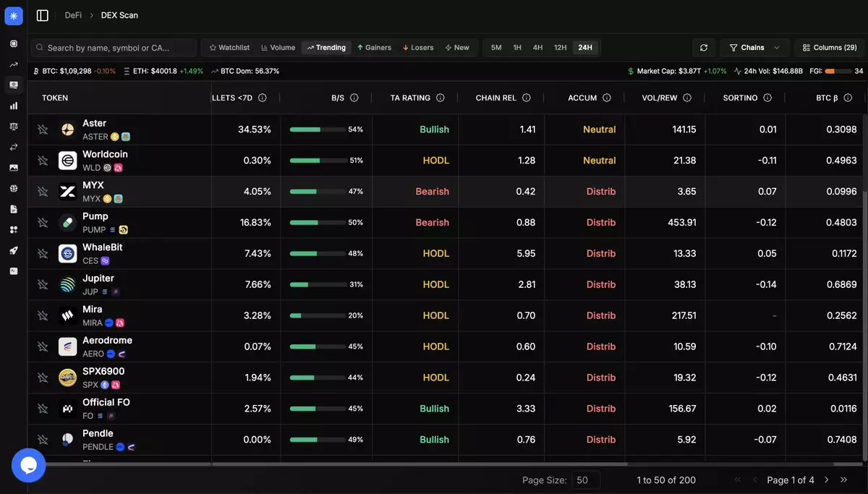Toggle the sidebar panel icon
The width and height of the screenshot is (868, 494).
(43, 15)
